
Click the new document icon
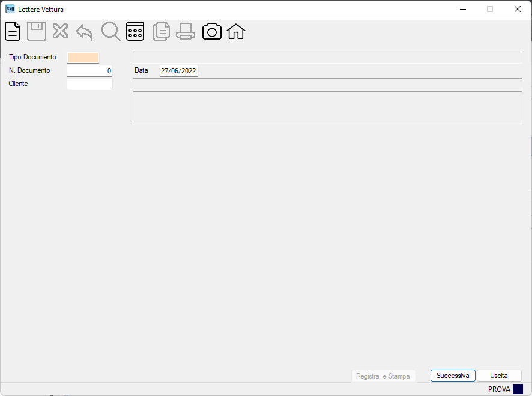tap(13, 31)
